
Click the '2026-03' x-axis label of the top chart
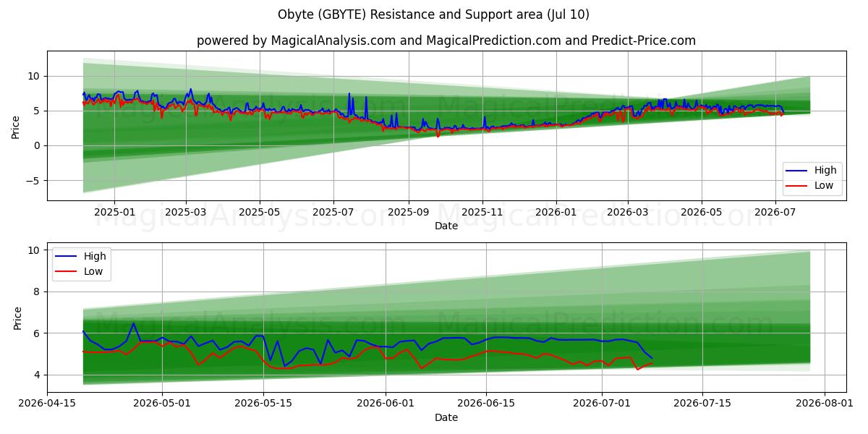pos(627,213)
